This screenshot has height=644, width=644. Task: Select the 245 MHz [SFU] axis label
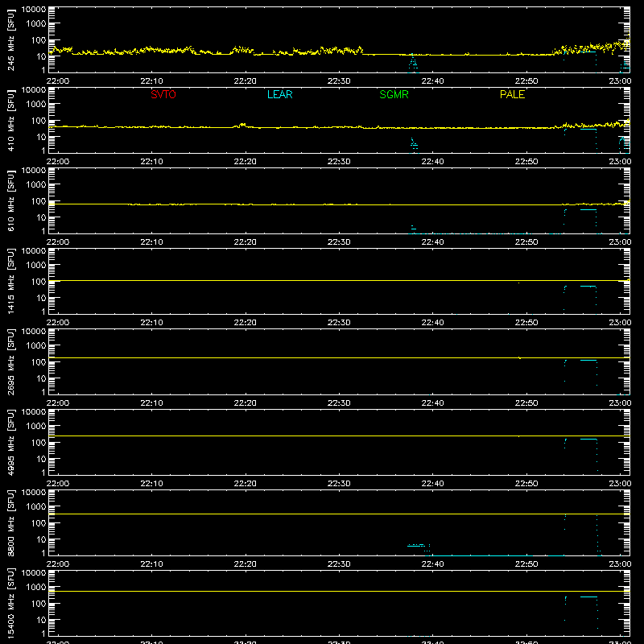point(10,40)
